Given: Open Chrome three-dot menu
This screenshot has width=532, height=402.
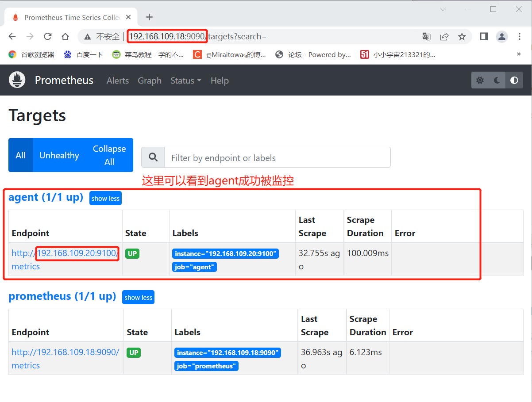Looking at the screenshot, I should (520, 36).
